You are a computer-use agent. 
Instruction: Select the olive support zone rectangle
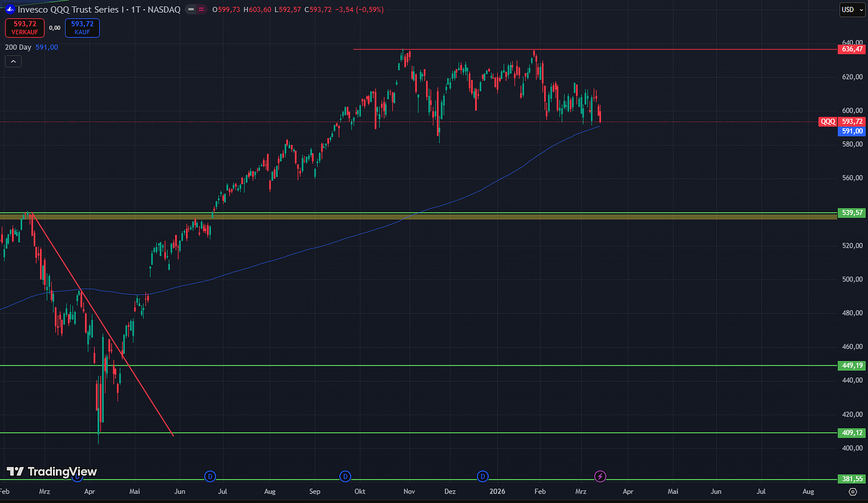[417, 216]
